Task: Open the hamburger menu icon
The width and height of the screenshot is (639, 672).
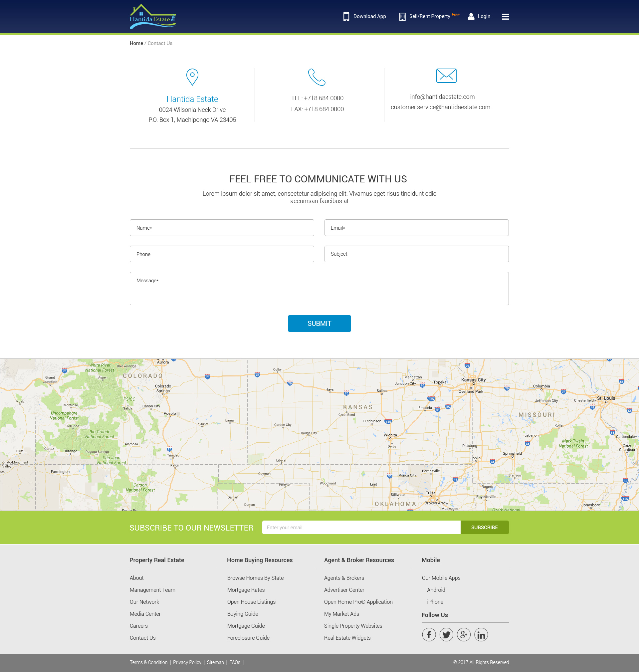Action: click(505, 17)
